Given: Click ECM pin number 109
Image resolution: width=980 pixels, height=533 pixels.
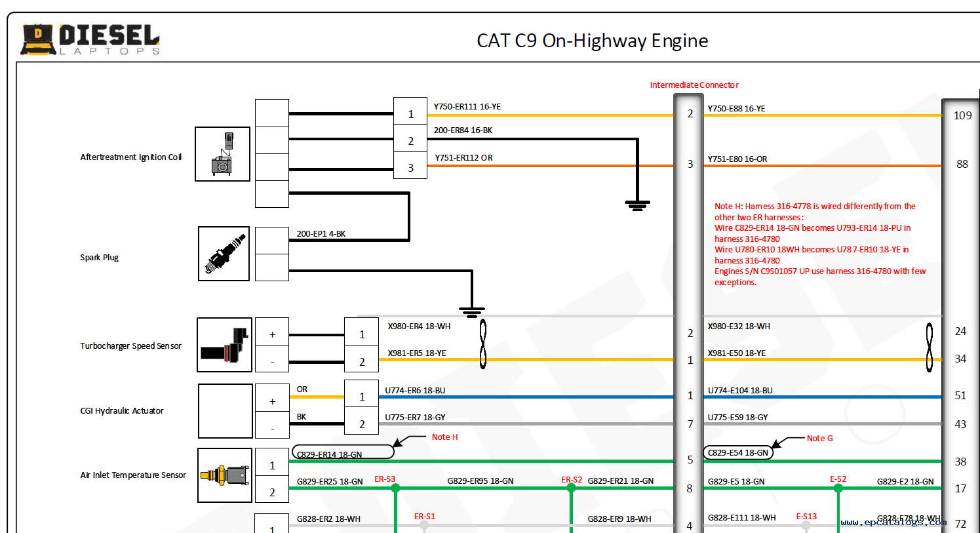Looking at the screenshot, I should [x=962, y=115].
